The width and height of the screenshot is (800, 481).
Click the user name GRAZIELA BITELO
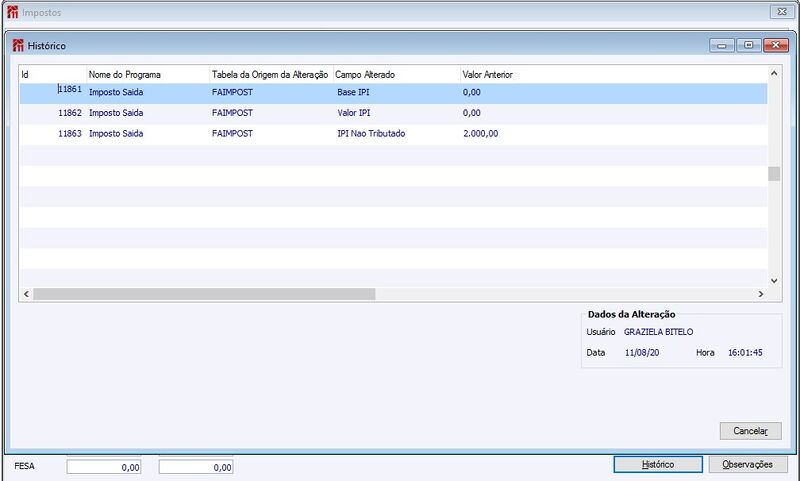click(658, 332)
